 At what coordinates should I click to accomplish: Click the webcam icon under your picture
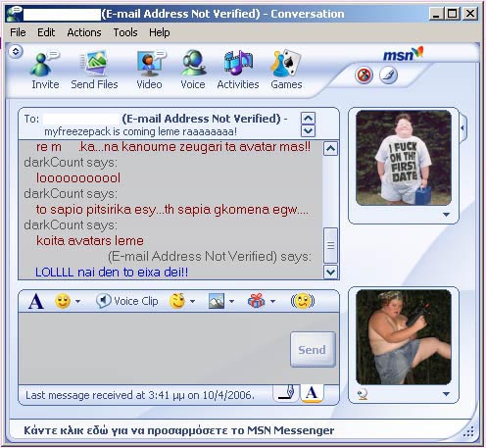point(363,394)
